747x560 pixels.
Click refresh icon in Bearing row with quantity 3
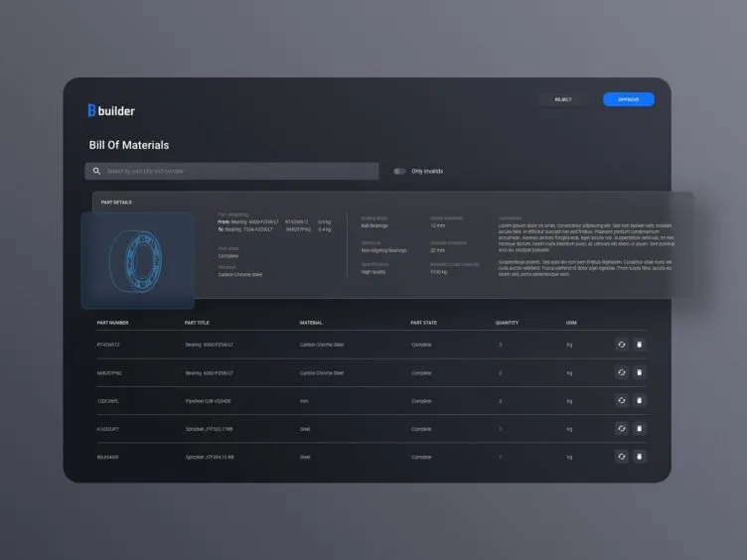point(622,345)
